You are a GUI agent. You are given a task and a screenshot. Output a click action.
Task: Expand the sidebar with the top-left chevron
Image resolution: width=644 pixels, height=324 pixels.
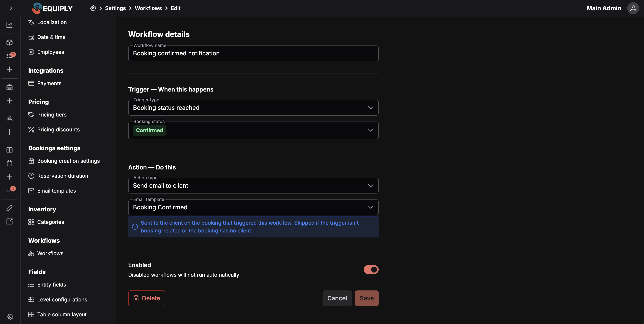pos(11,8)
